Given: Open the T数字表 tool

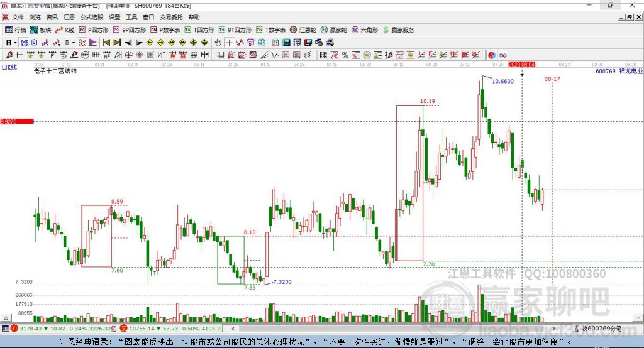Looking at the screenshot, I should pos(270,30).
